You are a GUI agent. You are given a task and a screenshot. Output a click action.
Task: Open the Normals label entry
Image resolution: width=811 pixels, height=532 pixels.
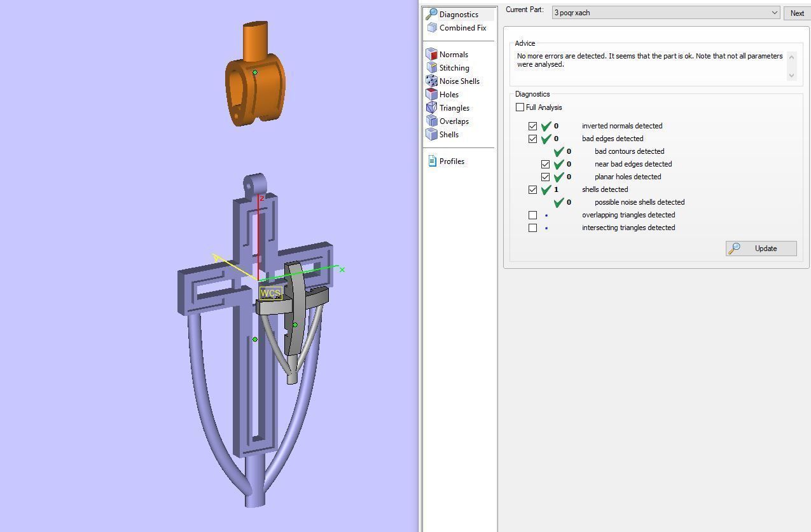(x=454, y=55)
